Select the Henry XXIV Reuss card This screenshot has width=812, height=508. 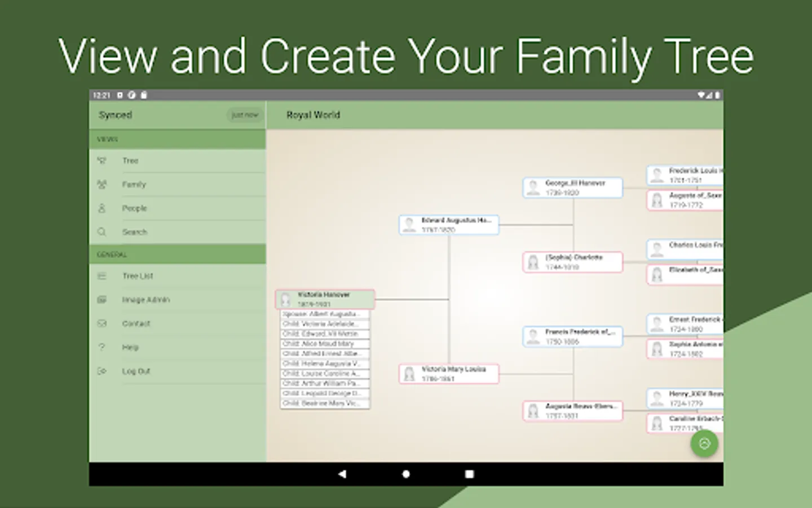[x=685, y=398]
